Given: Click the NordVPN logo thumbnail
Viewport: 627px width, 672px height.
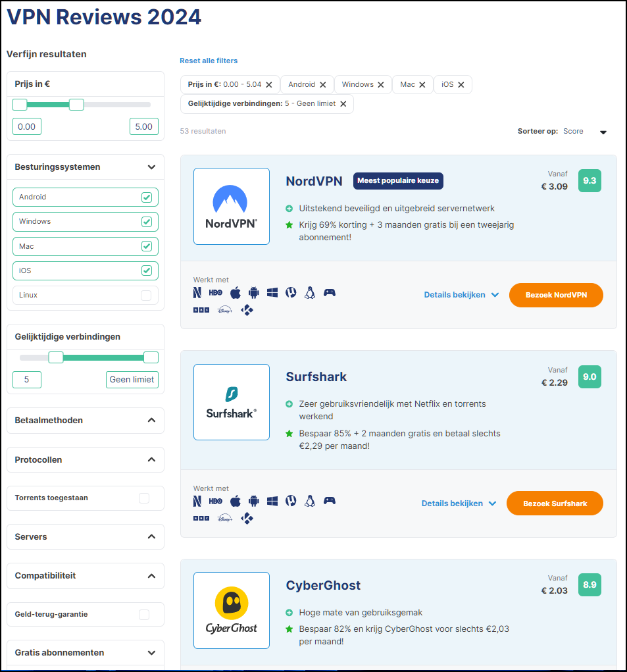Looking at the screenshot, I should 232,206.
